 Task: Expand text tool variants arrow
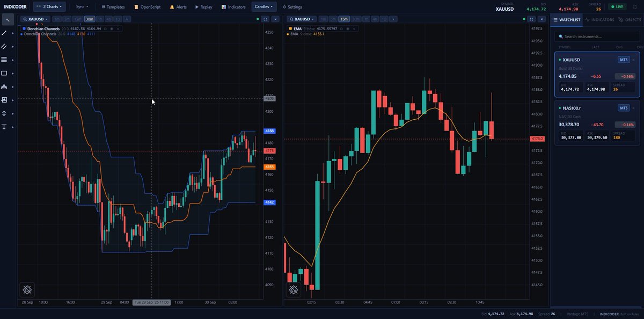coord(12,127)
